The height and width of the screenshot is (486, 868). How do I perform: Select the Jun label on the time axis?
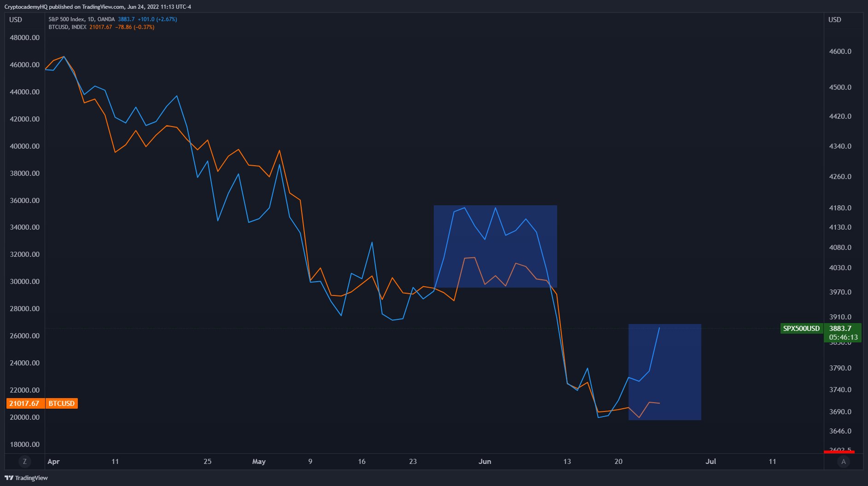pyautogui.click(x=484, y=461)
